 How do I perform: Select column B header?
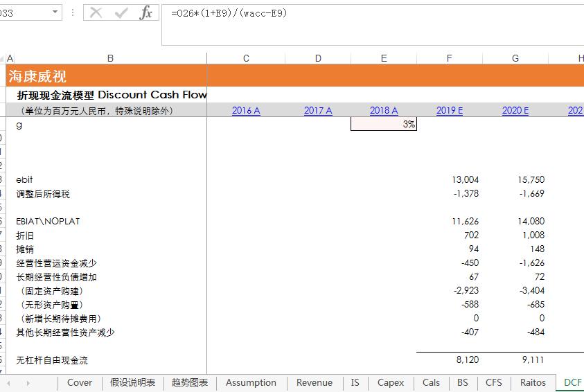coord(110,58)
